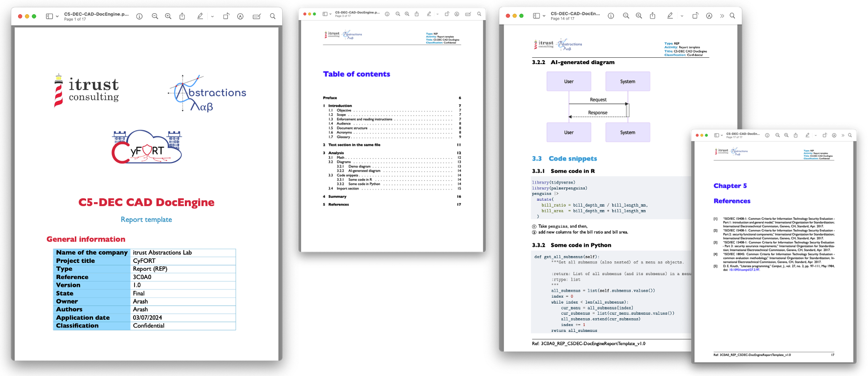Toggle sidebar in Page 1 window
This screenshot has width=868, height=376.
tap(49, 16)
